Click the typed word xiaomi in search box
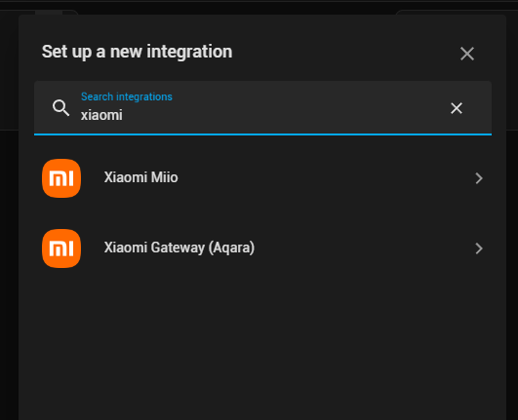518x420 pixels. [x=101, y=115]
